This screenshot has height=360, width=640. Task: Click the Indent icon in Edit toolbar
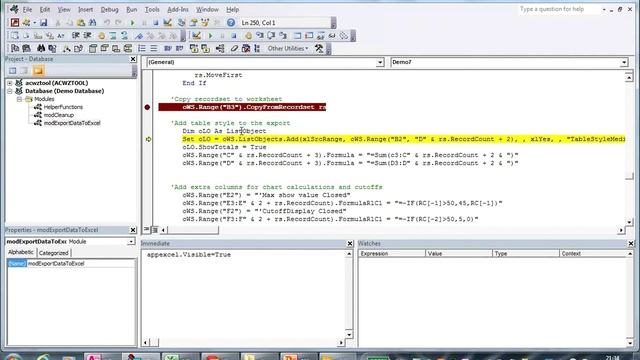(76, 36)
